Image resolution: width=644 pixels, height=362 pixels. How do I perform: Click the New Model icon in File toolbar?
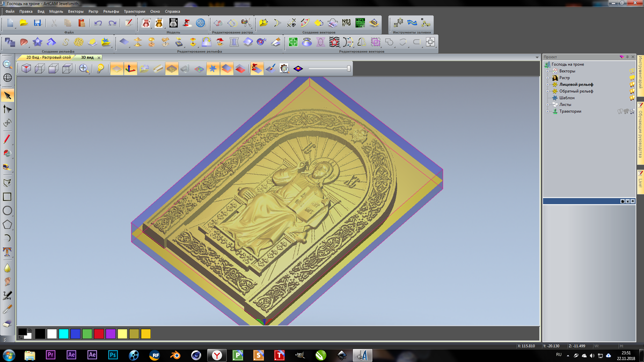(10, 23)
